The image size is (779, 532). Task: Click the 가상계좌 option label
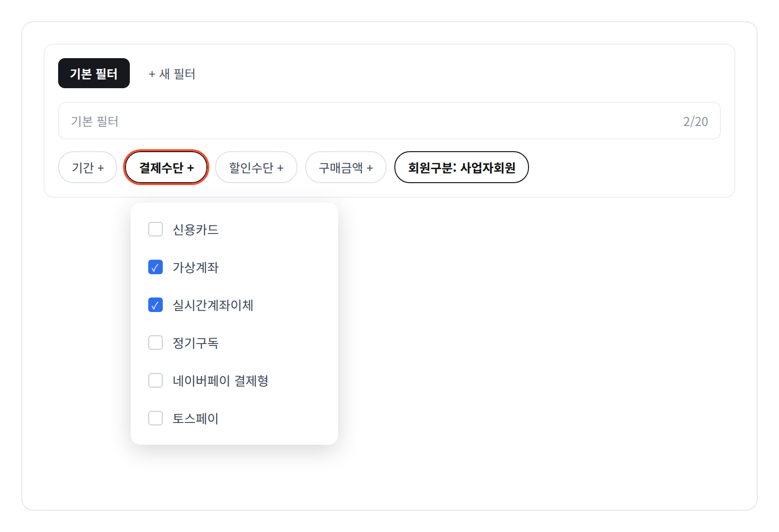(196, 267)
